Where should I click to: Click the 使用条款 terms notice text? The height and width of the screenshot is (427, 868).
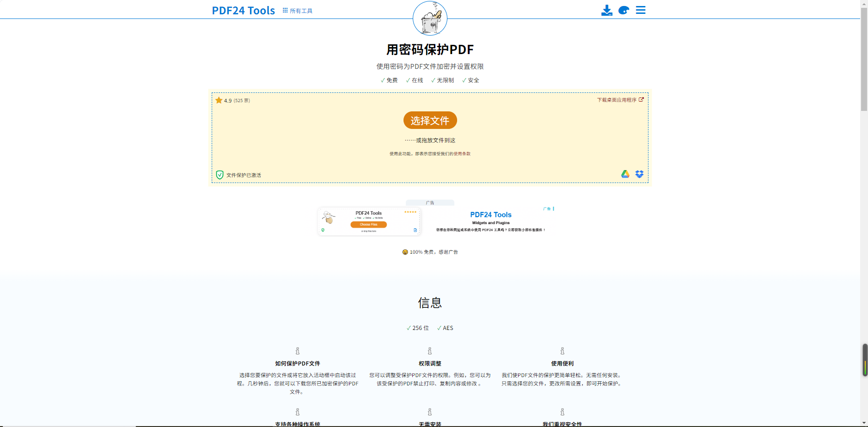pyautogui.click(x=430, y=154)
